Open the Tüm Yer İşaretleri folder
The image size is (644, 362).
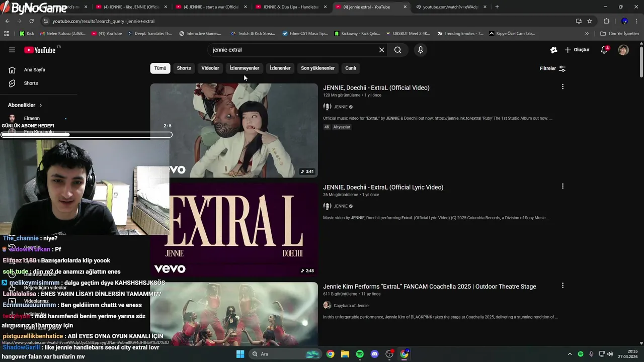coord(619,33)
